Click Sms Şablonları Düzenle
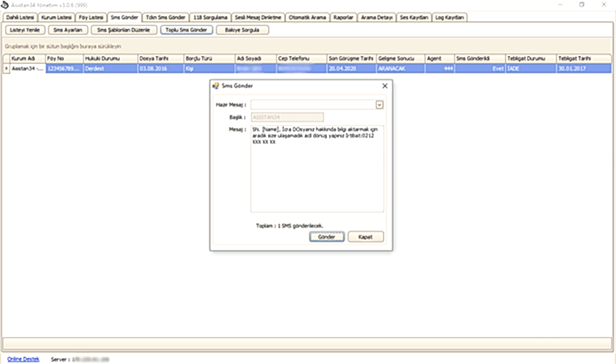616x364 pixels. click(123, 31)
